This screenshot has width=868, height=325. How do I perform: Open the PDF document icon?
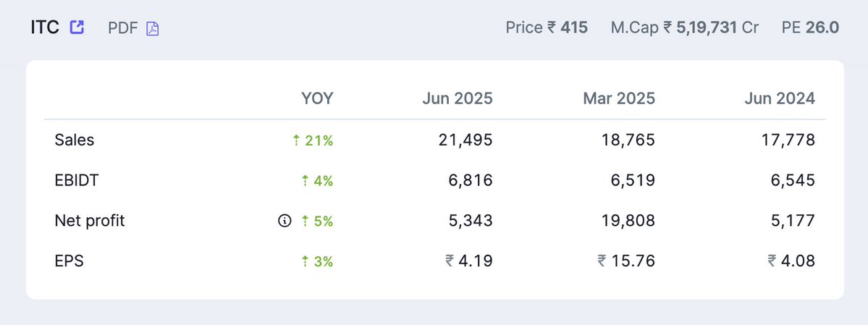pyautogui.click(x=152, y=28)
